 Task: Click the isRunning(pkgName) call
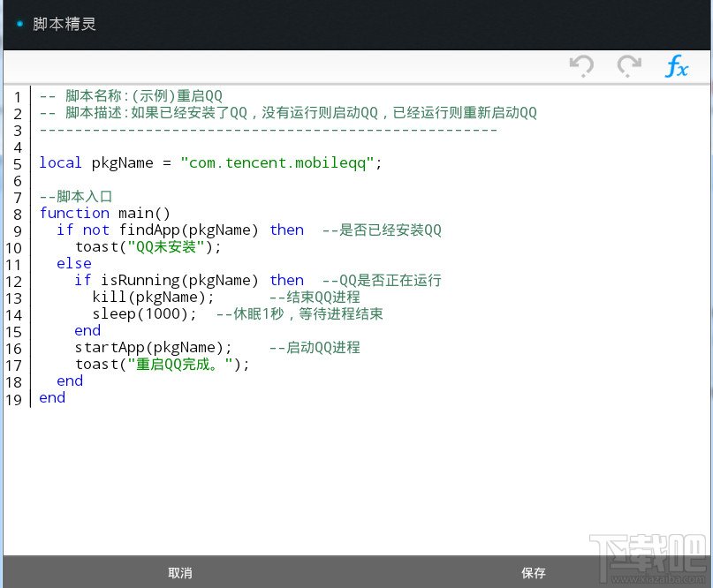click(179, 281)
